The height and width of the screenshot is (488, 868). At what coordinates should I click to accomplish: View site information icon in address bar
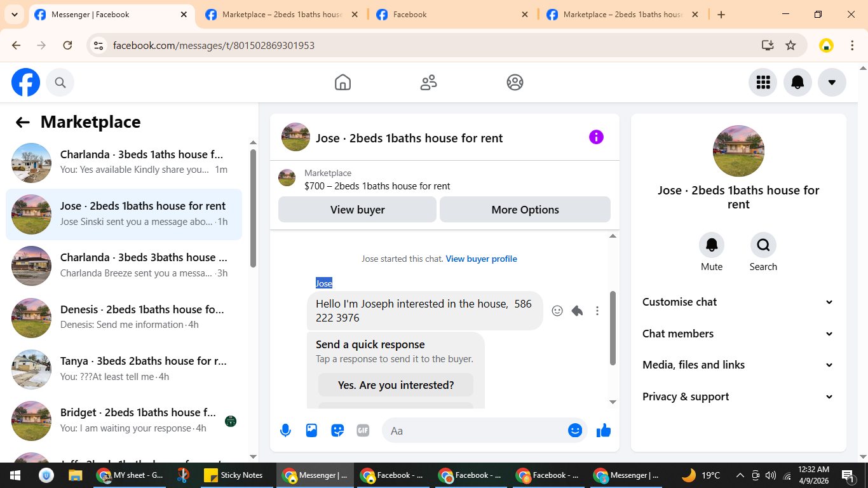click(98, 45)
